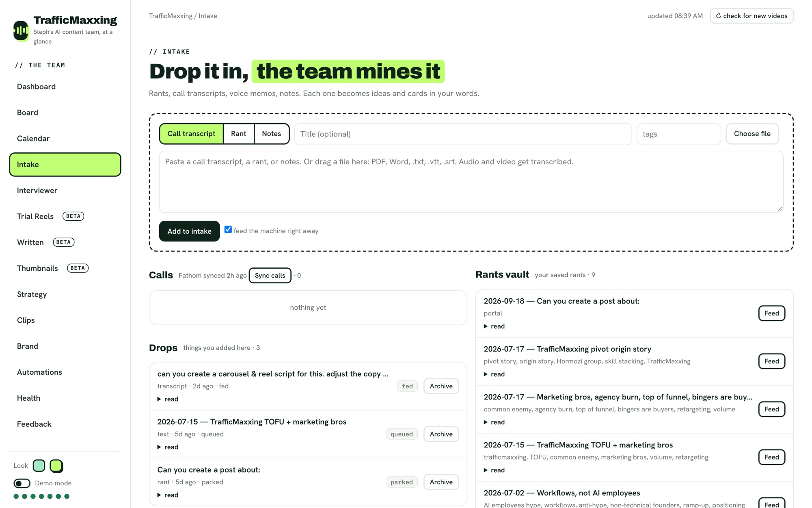Click the paste transcript text area
The height and width of the screenshot is (508, 812).
pyautogui.click(x=471, y=182)
